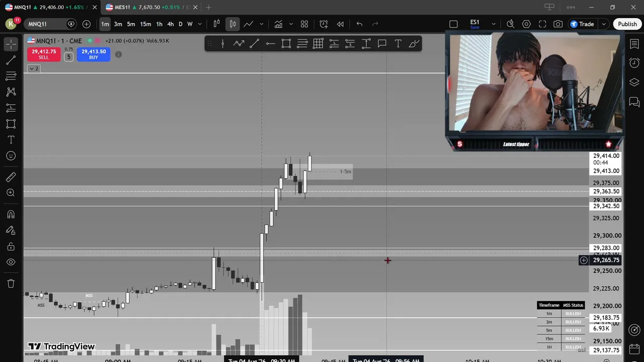
Task: Toggle magnet mode for drawings
Action: (11, 215)
